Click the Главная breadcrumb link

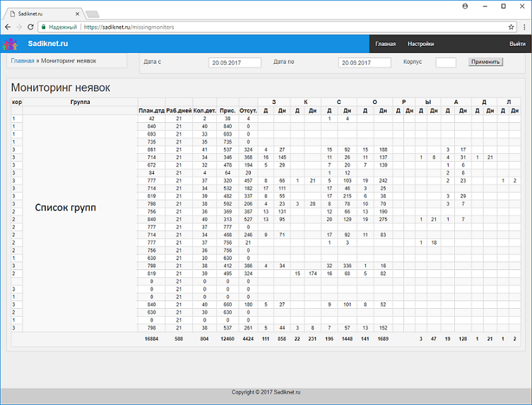[22, 61]
